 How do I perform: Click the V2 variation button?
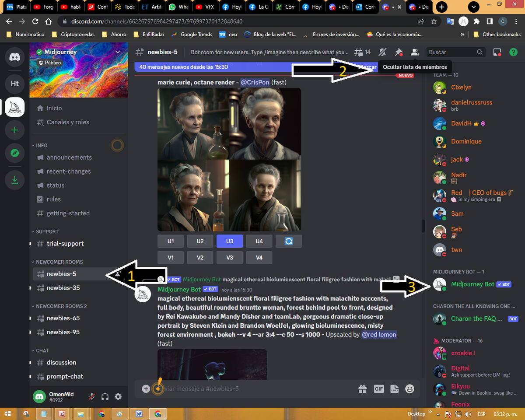pyautogui.click(x=200, y=258)
